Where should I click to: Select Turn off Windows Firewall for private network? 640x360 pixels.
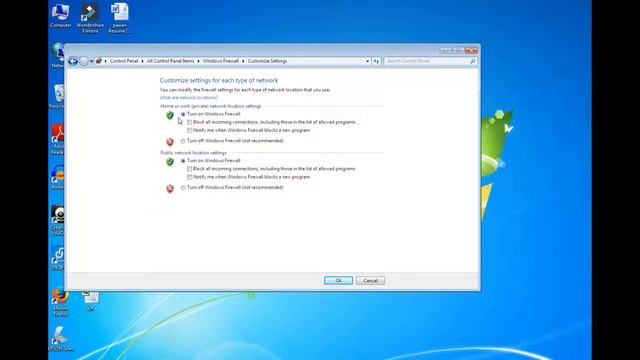point(183,141)
